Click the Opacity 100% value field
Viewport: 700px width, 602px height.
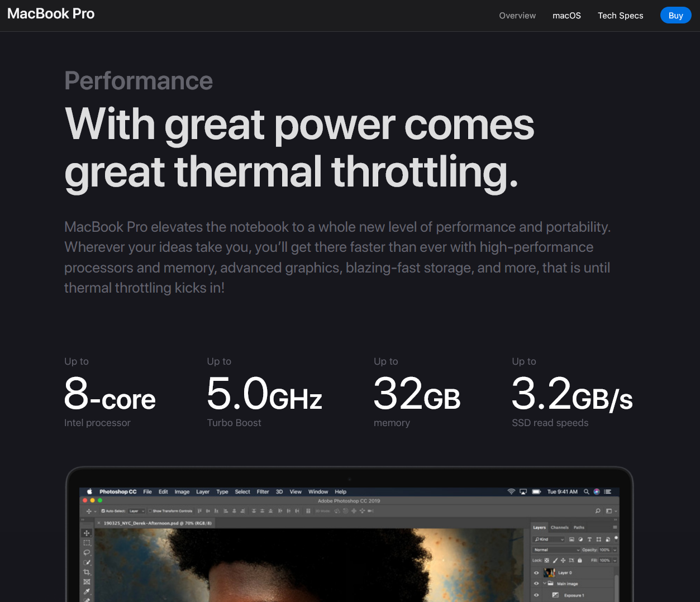tap(604, 550)
